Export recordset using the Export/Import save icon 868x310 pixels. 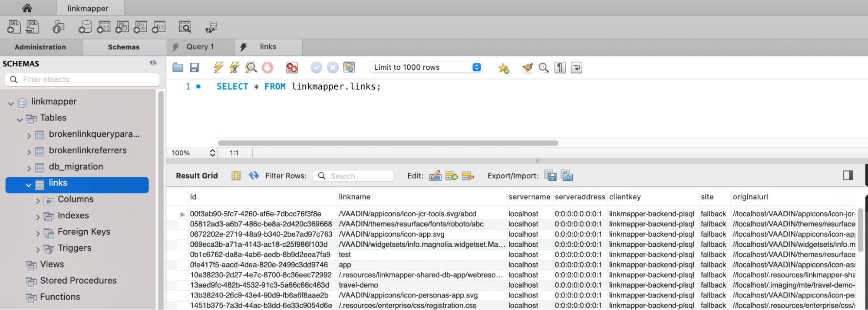pyautogui.click(x=550, y=176)
